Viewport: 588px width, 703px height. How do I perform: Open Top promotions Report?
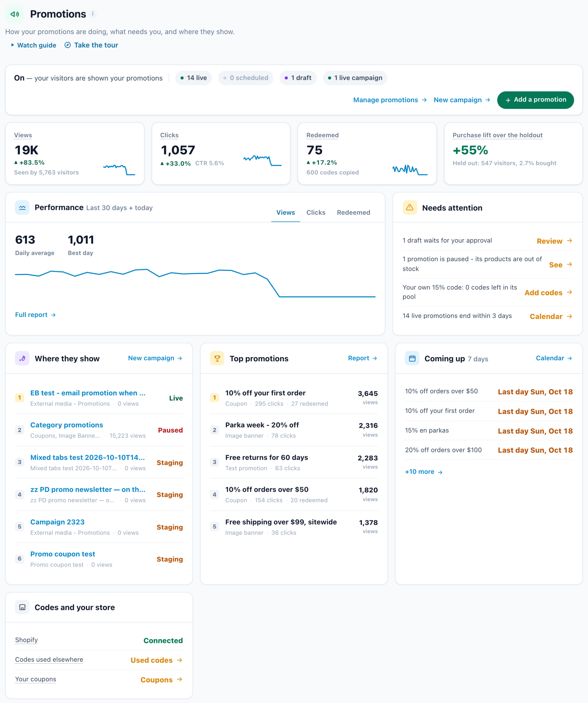click(x=362, y=358)
